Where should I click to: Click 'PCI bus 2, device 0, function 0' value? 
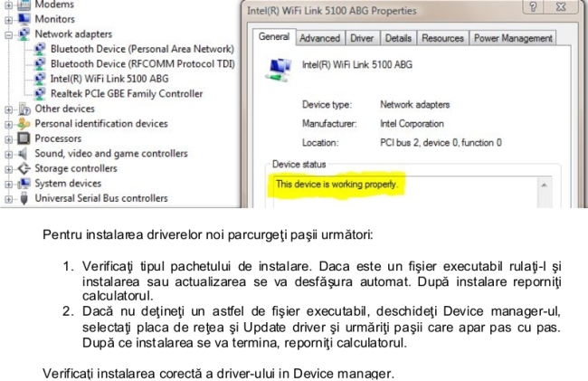click(x=441, y=142)
